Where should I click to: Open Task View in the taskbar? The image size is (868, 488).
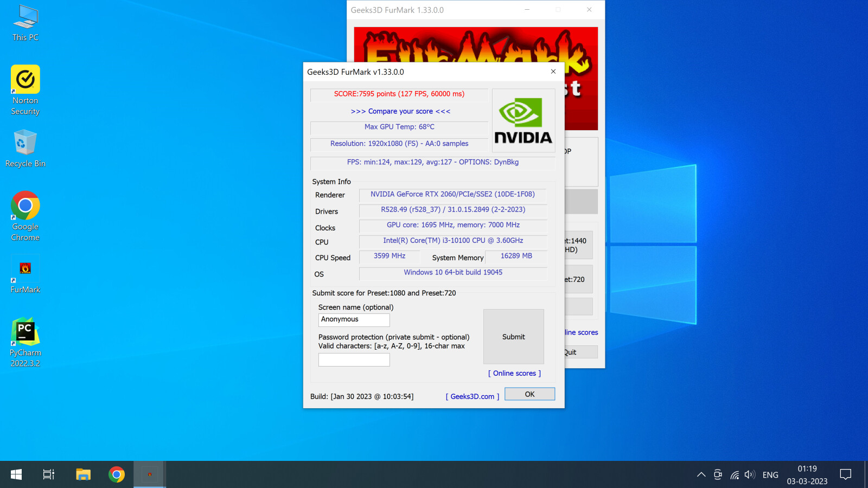tap(49, 474)
